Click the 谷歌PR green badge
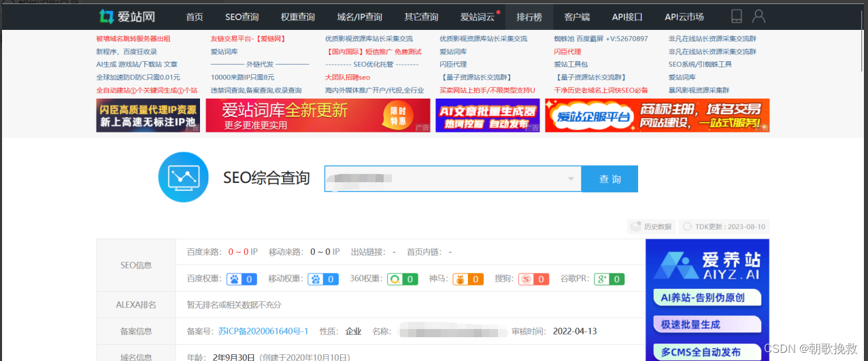 tap(609, 279)
